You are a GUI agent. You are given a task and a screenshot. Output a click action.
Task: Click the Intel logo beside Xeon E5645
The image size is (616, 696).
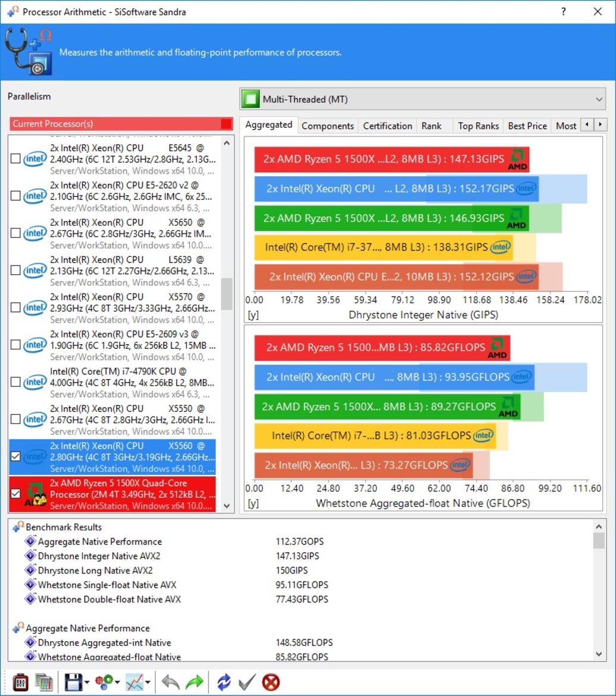pos(35,159)
